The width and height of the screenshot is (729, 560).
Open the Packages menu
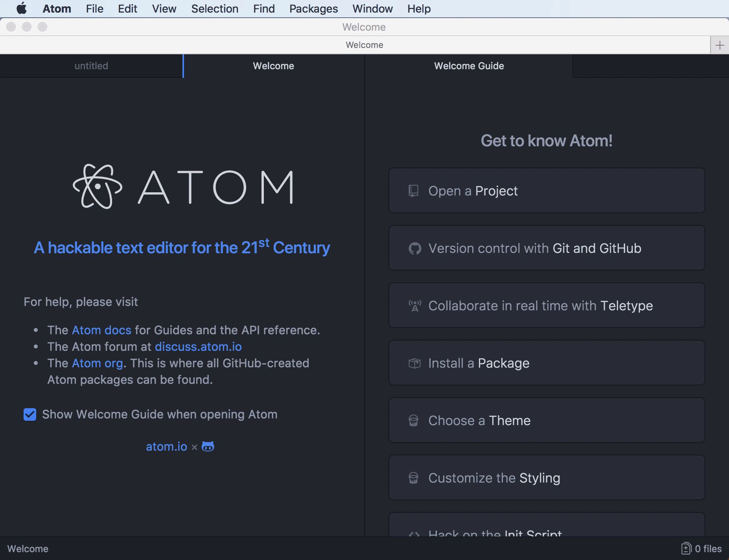click(x=313, y=9)
